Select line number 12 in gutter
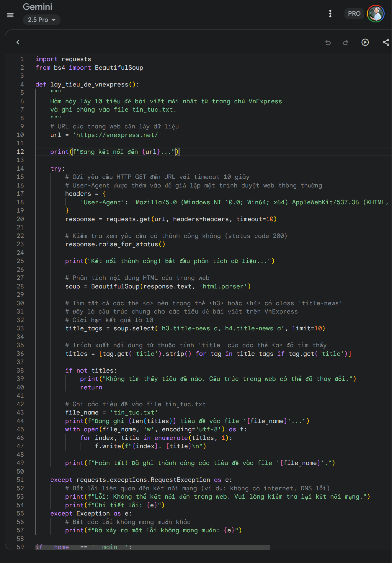The image size is (392, 563). tap(20, 152)
